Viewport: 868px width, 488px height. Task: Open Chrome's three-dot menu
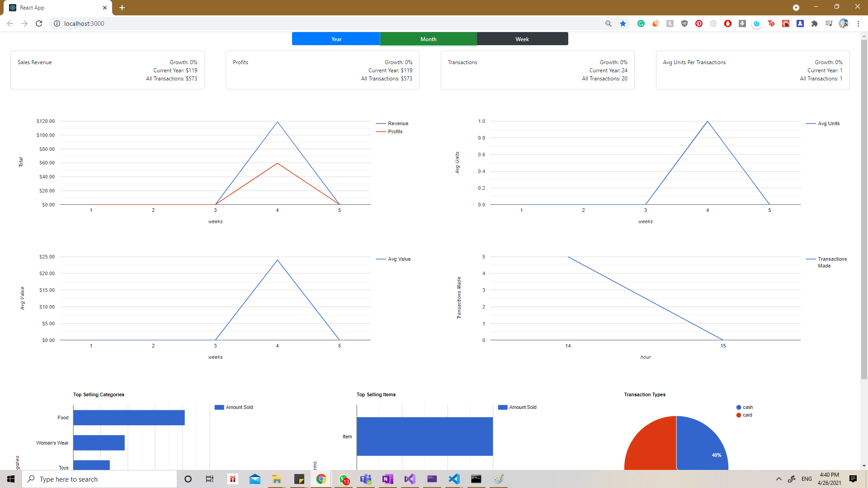pyautogui.click(x=859, y=23)
